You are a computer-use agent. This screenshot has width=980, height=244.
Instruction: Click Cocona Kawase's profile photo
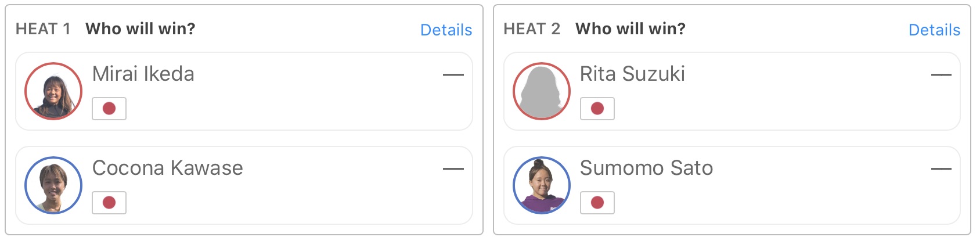[53, 185]
